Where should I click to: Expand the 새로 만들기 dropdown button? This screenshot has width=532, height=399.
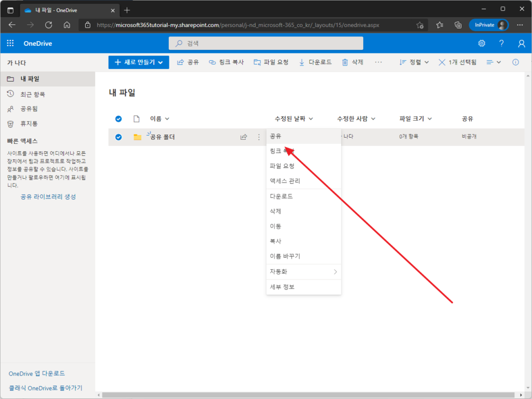[139, 62]
